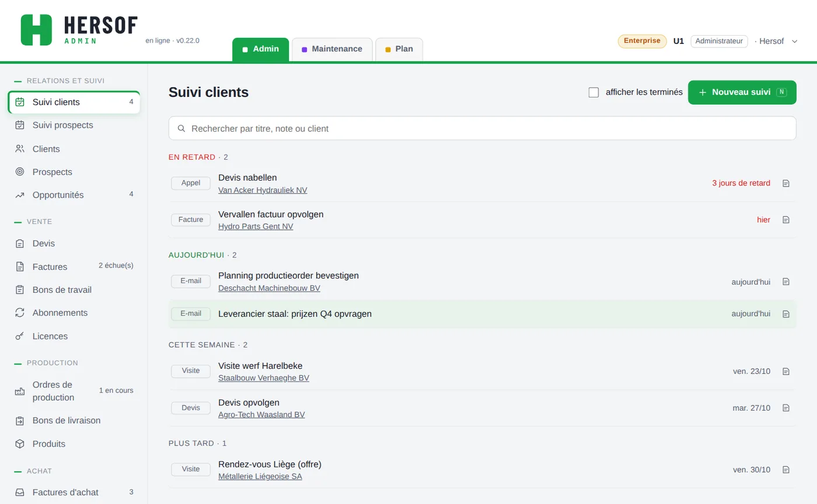817x504 pixels.
Task: Click the Enterprise plan badge
Action: (x=642, y=41)
